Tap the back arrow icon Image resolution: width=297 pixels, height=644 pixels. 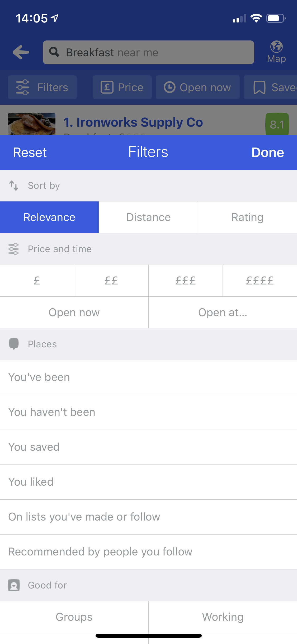coord(21,52)
